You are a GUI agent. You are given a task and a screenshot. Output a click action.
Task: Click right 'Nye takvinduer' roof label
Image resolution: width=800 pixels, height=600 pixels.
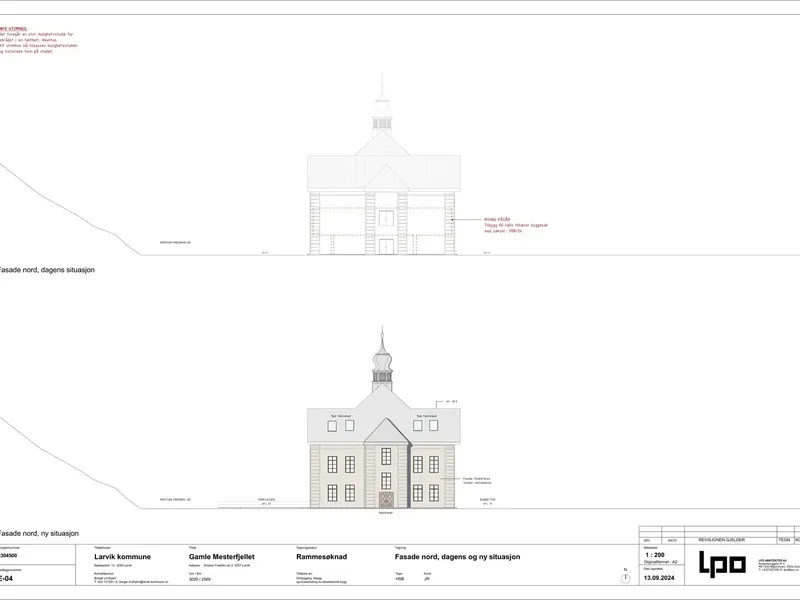(x=427, y=416)
